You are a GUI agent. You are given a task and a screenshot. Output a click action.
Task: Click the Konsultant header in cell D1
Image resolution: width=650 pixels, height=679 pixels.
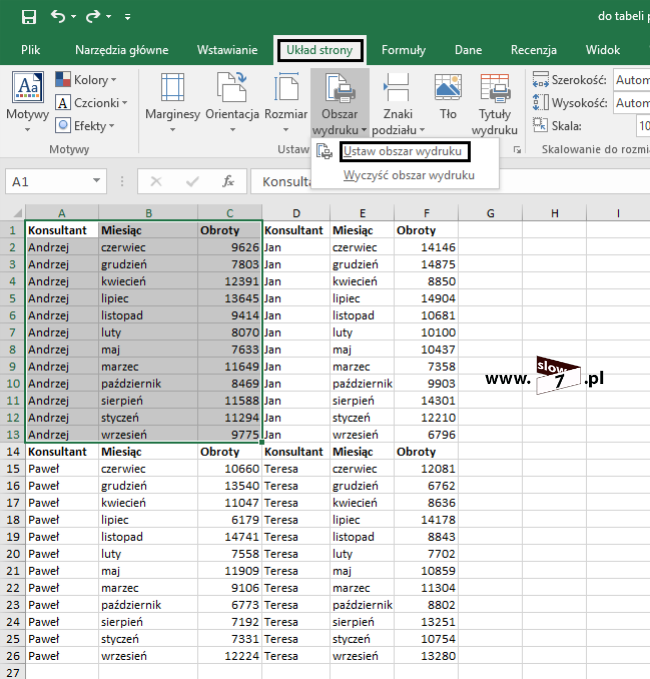[296, 230]
